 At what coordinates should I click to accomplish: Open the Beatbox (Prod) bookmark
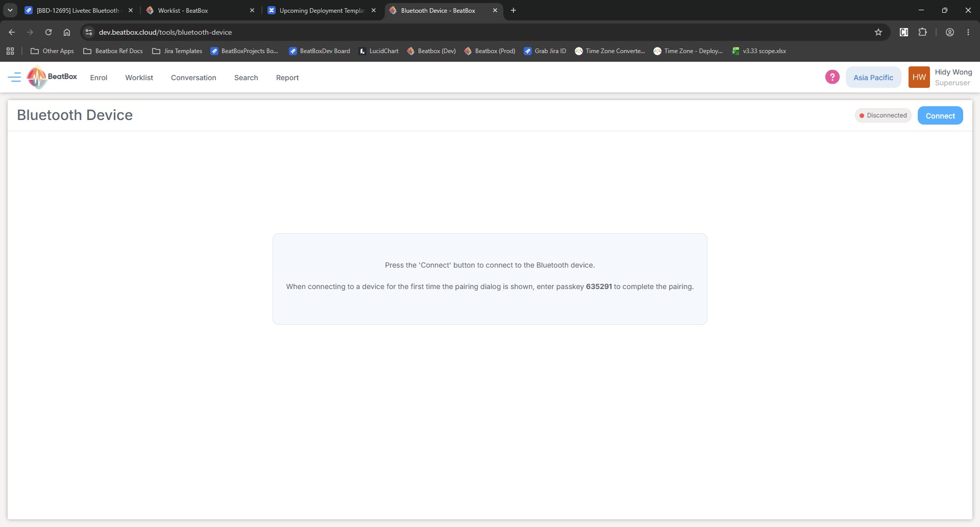pos(489,51)
